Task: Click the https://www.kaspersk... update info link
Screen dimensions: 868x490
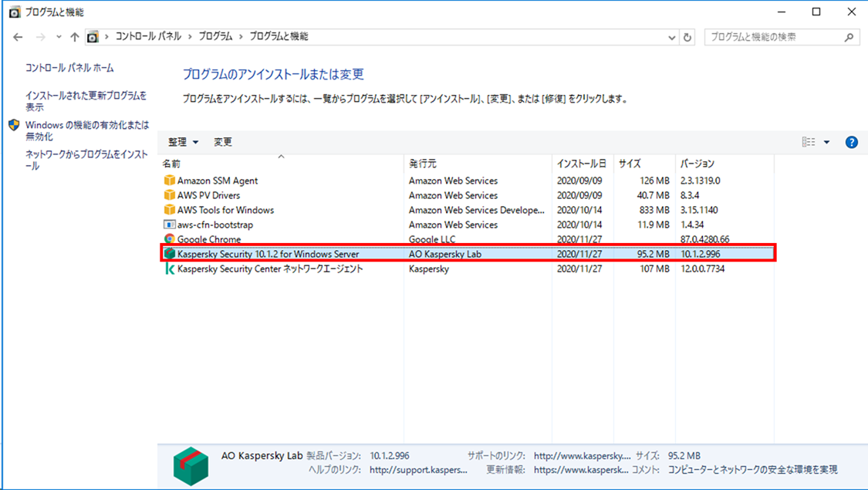Action: point(581,469)
